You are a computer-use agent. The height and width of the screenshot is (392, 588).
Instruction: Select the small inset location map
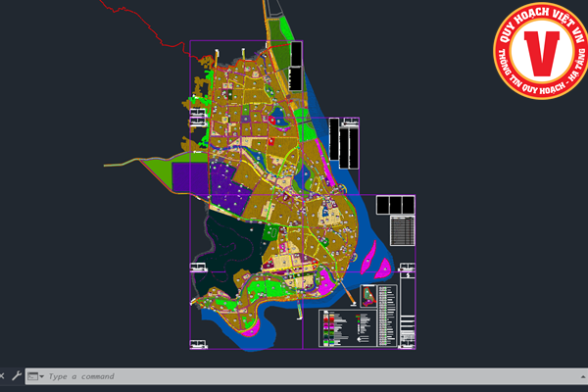[370, 296]
